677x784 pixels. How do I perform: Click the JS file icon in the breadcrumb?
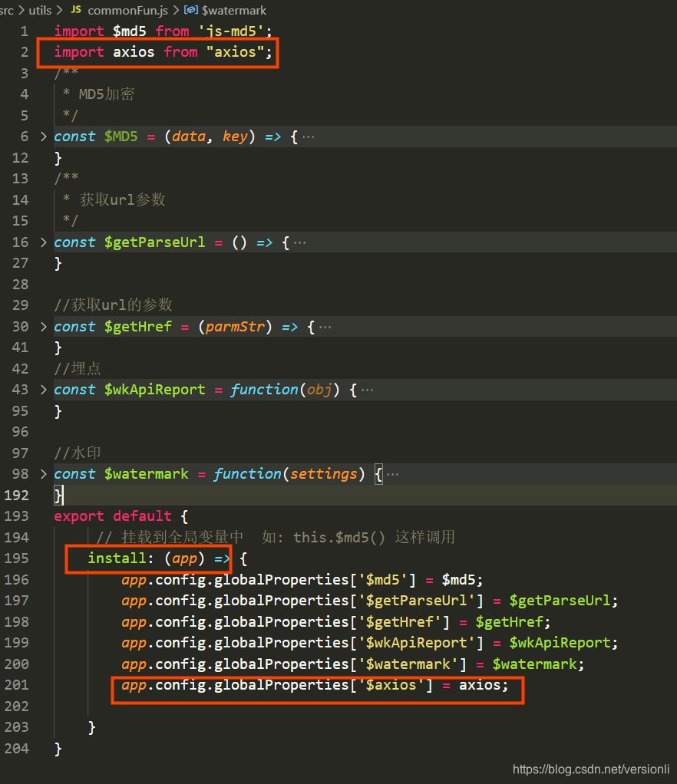75,10
